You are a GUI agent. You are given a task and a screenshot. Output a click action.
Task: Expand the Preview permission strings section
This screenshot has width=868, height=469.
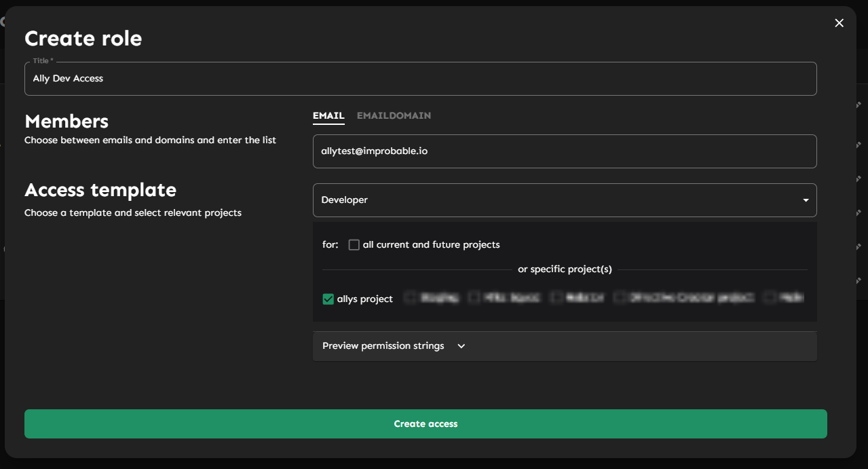click(383, 346)
